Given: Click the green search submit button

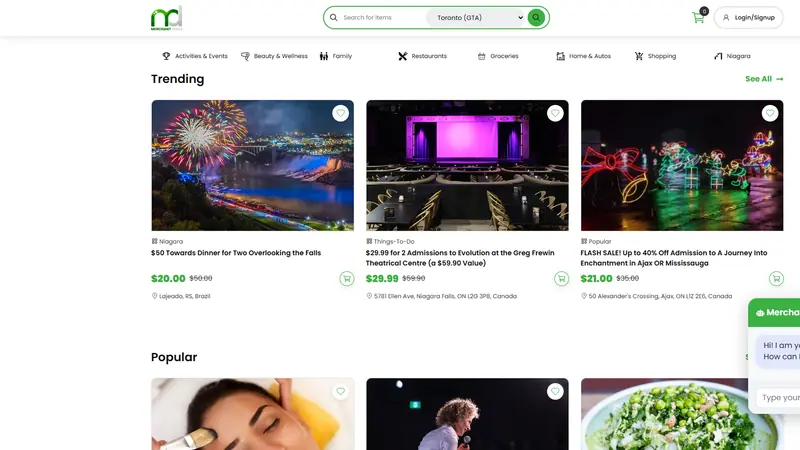Looking at the screenshot, I should click(536, 17).
